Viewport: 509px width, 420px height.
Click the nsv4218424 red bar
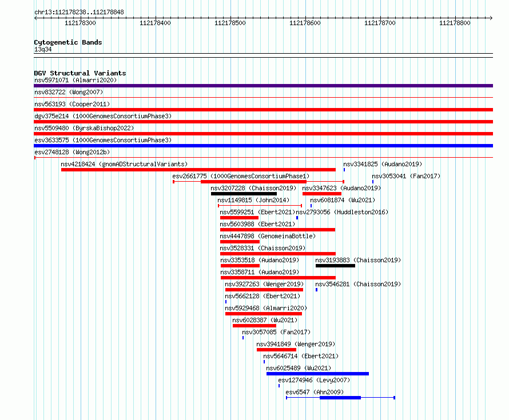(x=198, y=170)
